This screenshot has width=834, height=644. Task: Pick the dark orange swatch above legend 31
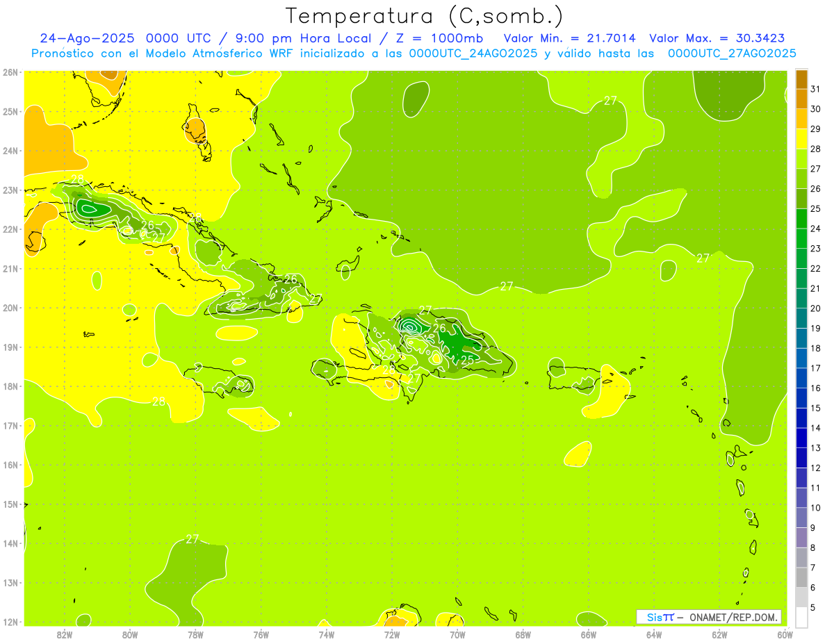click(801, 79)
